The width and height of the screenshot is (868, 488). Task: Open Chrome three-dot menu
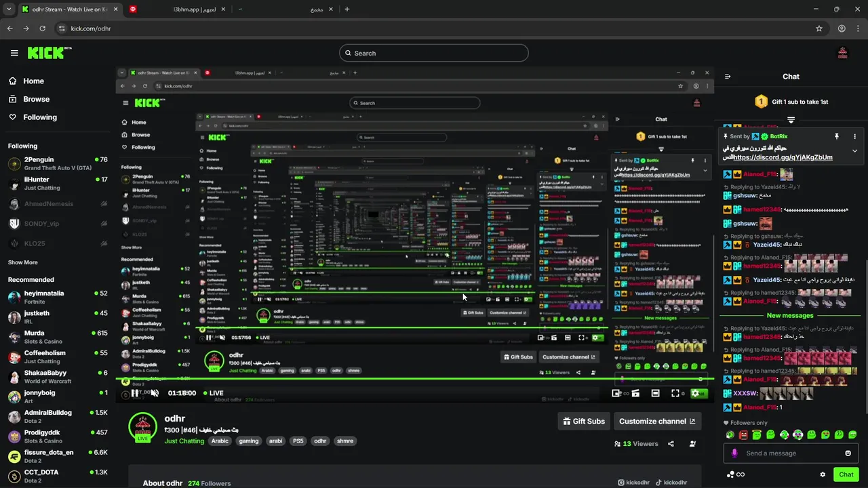859,28
